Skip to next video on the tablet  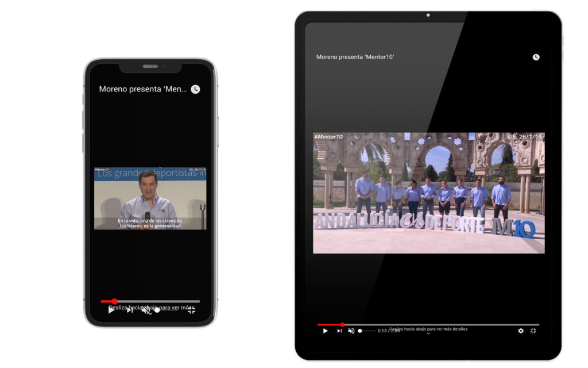[x=339, y=331]
